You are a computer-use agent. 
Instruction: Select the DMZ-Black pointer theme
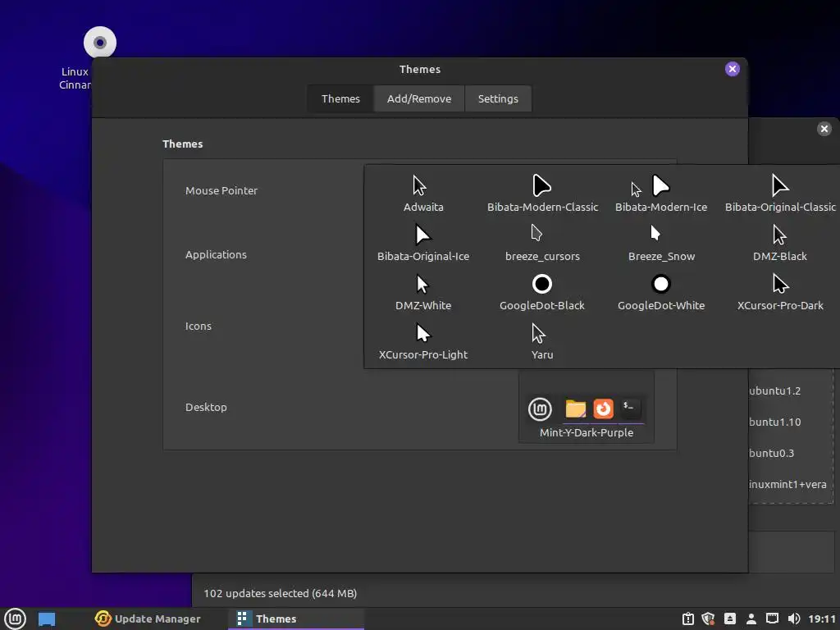780,243
